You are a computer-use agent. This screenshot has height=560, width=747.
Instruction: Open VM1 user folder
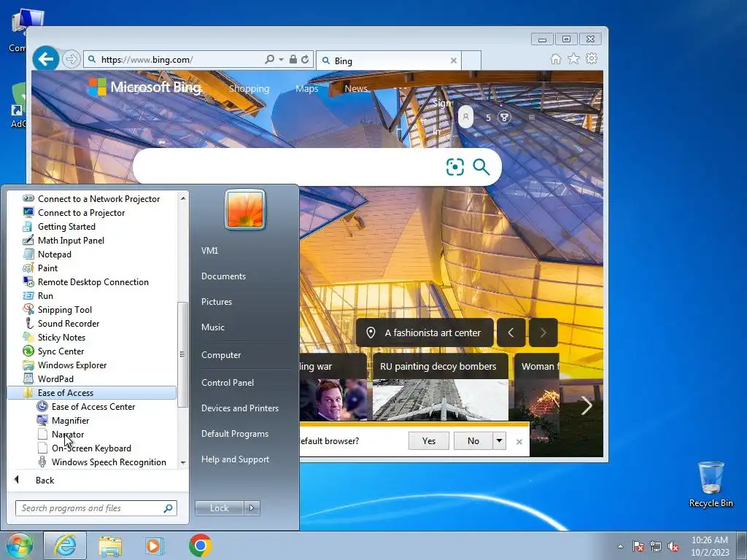pyautogui.click(x=209, y=251)
